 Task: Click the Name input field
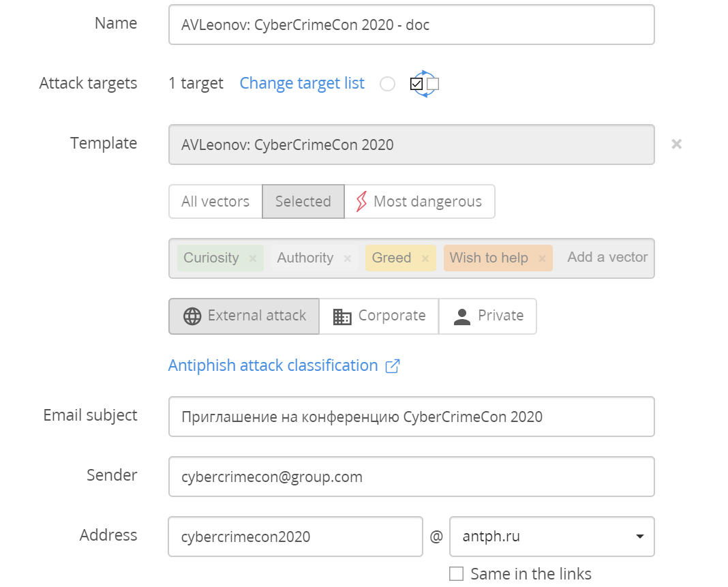click(x=411, y=25)
